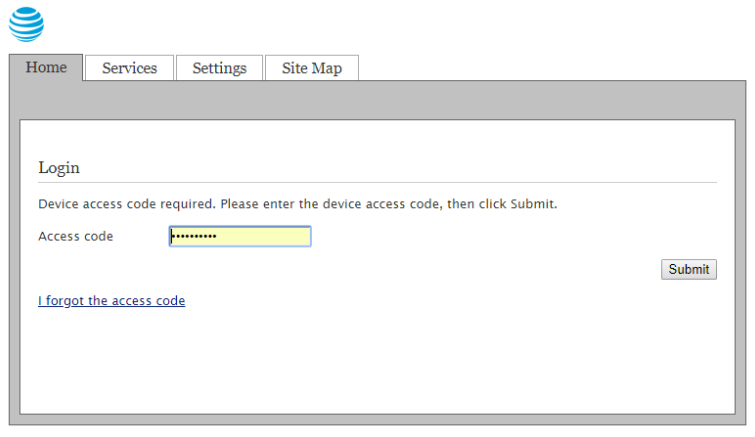Click the masked dots inside the access code box
This screenshot has width=755, height=437.
(x=195, y=236)
